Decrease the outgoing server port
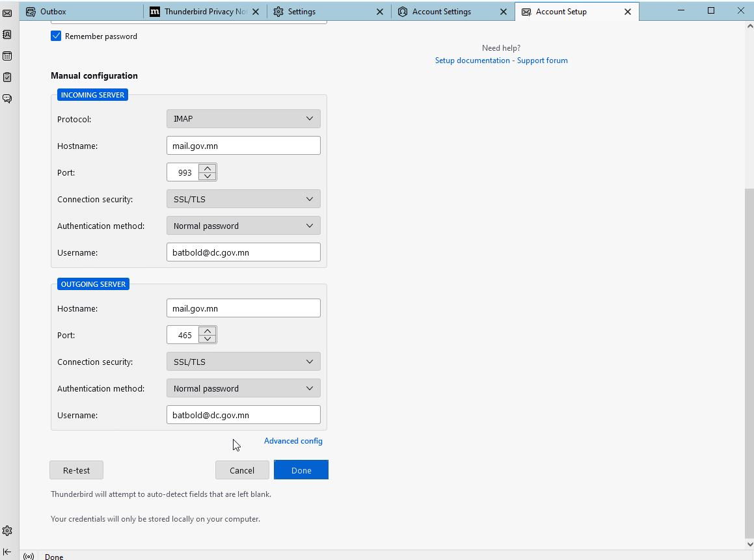 208,338
